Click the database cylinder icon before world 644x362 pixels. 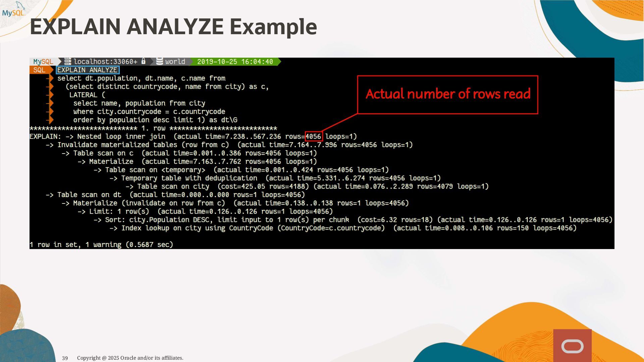(160, 61)
